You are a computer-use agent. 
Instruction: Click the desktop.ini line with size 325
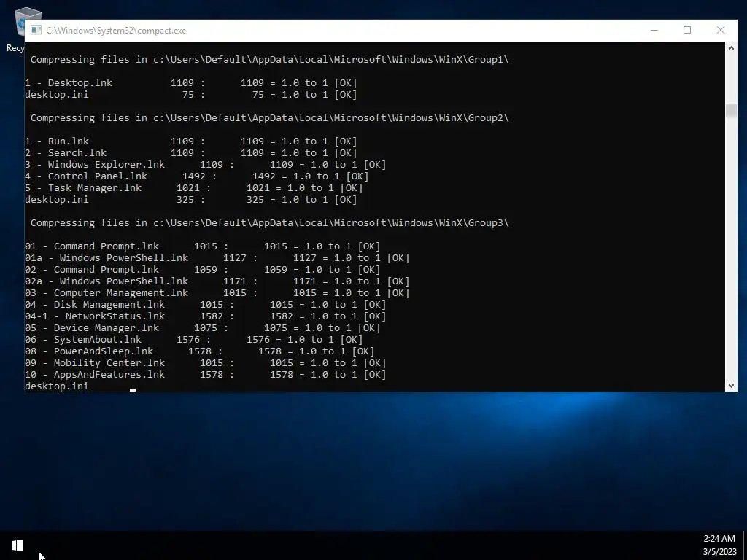click(x=191, y=200)
